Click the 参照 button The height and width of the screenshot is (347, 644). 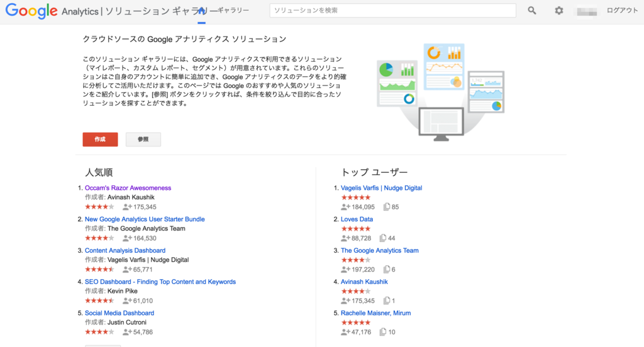click(x=143, y=139)
